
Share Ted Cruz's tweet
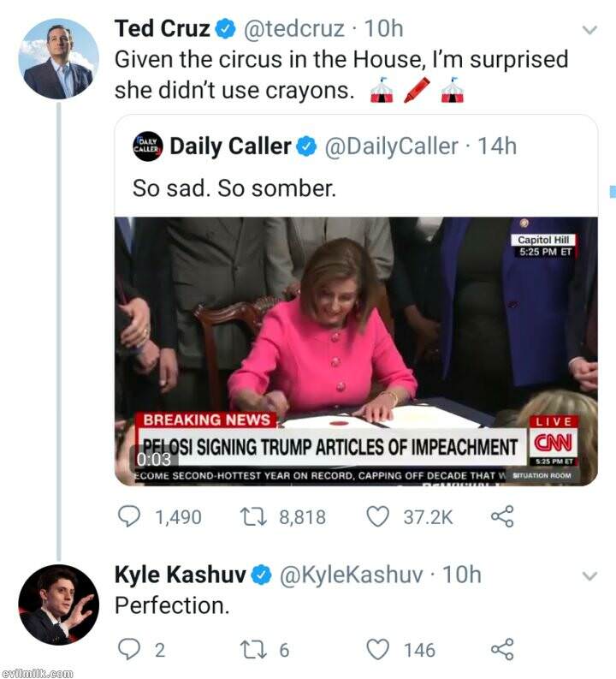pyautogui.click(x=502, y=516)
